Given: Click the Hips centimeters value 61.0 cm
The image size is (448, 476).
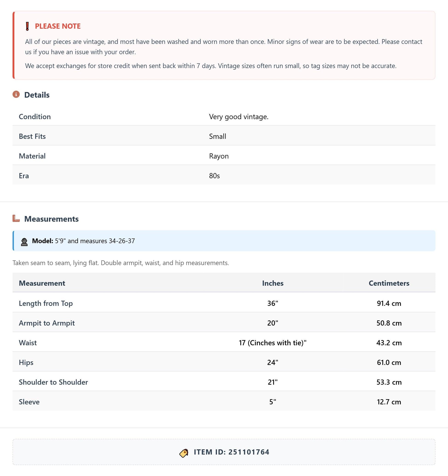Looking at the screenshot, I should click(389, 362).
